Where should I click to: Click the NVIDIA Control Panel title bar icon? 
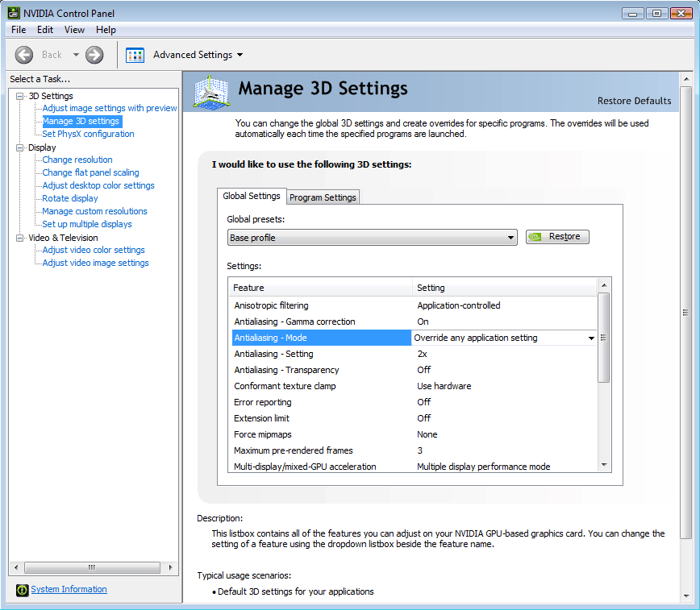pos(14,13)
